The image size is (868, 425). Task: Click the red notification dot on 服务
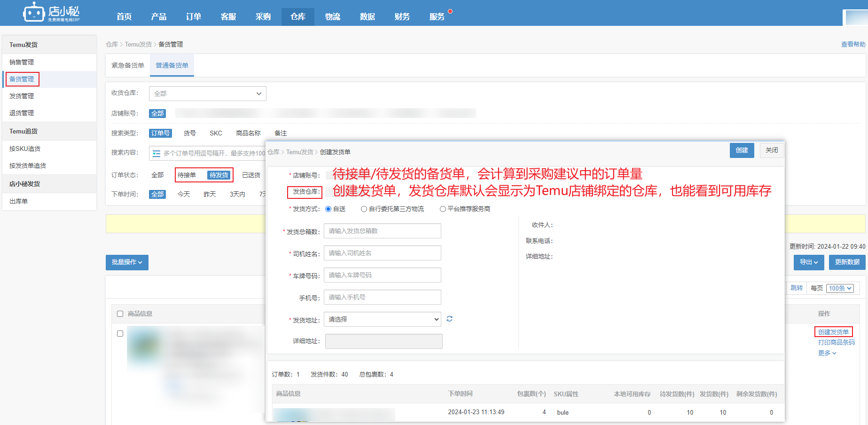(x=450, y=11)
